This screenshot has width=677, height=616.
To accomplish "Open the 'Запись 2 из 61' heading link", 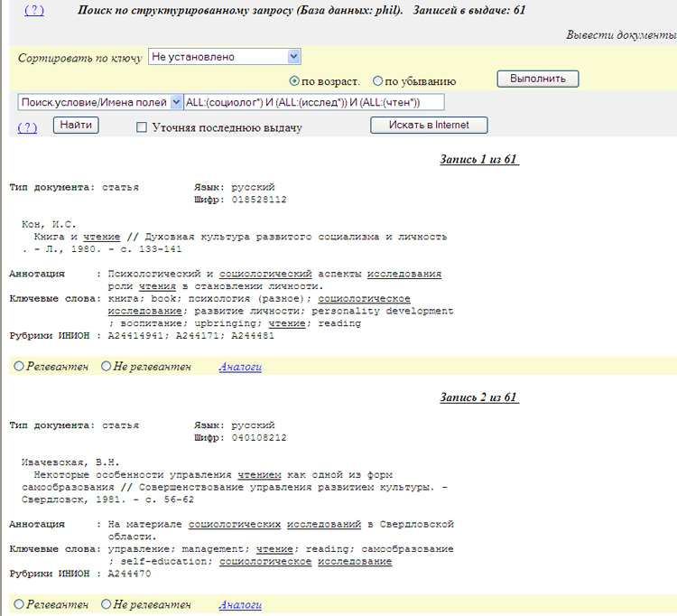I will click(479, 397).
